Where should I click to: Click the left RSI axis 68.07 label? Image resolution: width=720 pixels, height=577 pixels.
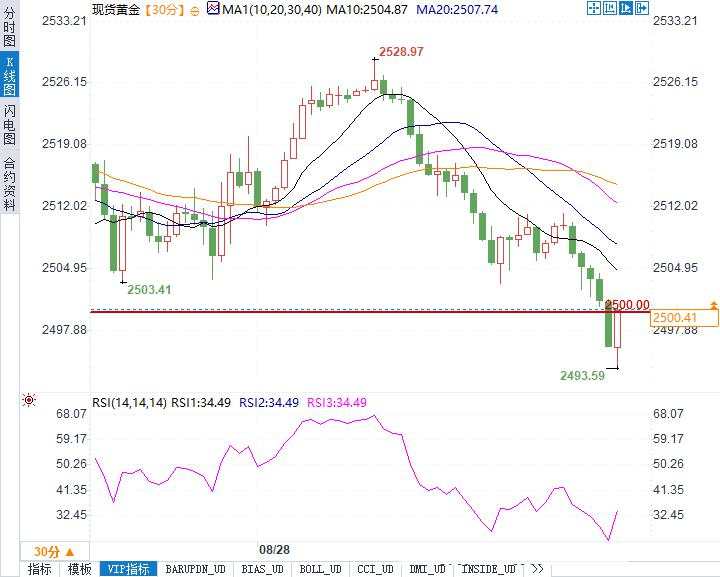(71, 414)
